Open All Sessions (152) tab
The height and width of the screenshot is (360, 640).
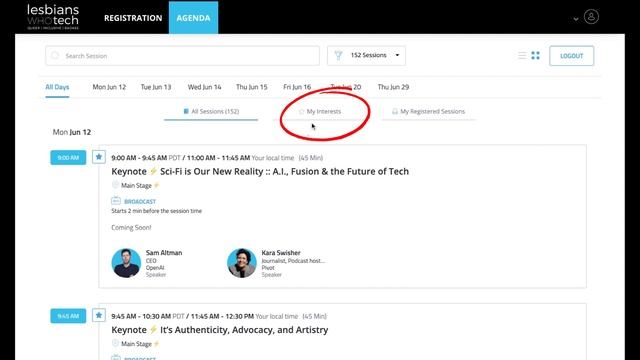(211, 111)
